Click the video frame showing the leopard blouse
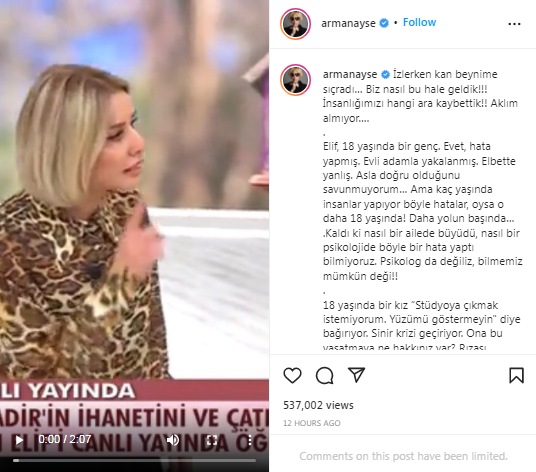This screenshot has height=472, width=536. point(134,219)
